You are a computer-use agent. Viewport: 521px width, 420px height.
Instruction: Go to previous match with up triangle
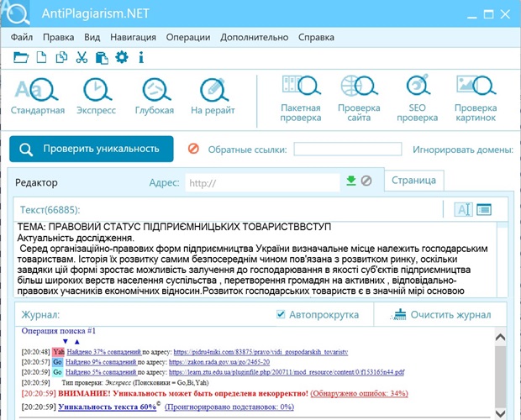click(77, 341)
